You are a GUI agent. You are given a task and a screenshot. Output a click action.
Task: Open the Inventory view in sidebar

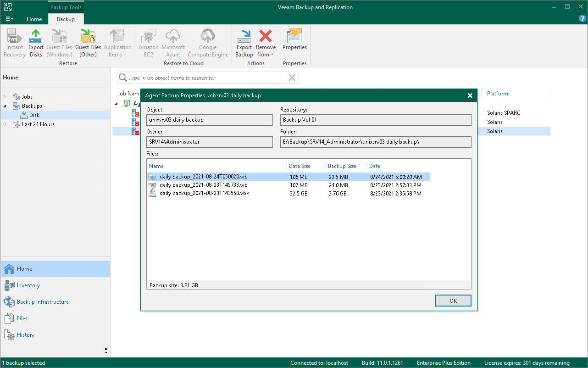coord(28,285)
